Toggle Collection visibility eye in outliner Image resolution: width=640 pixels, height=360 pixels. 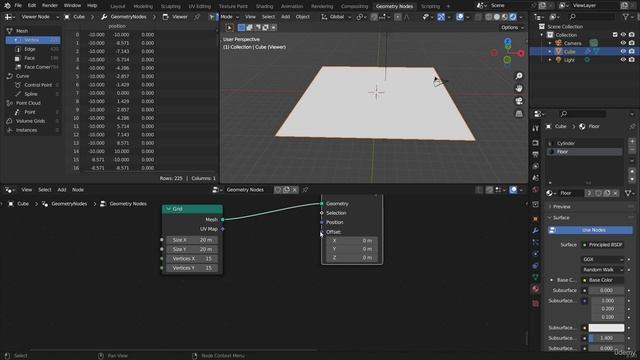[623, 35]
